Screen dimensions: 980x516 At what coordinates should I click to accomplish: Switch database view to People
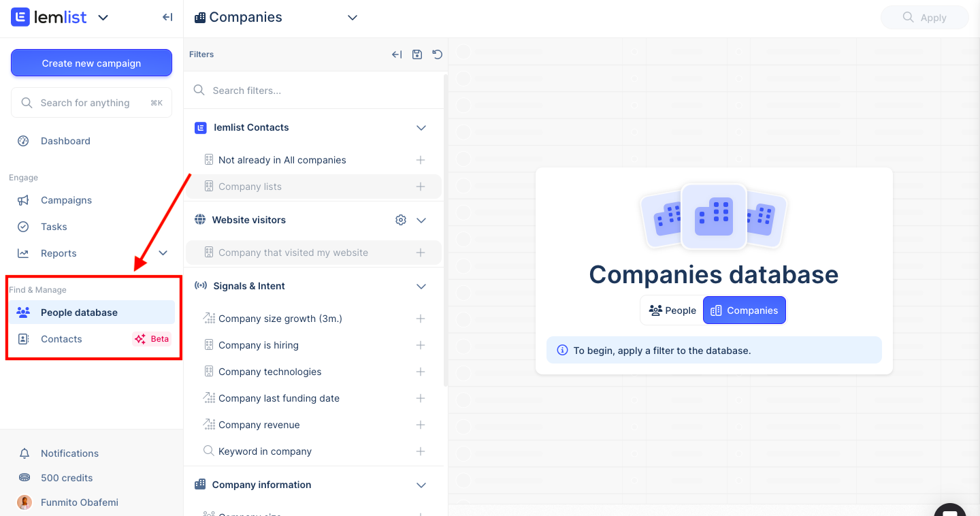pos(672,310)
